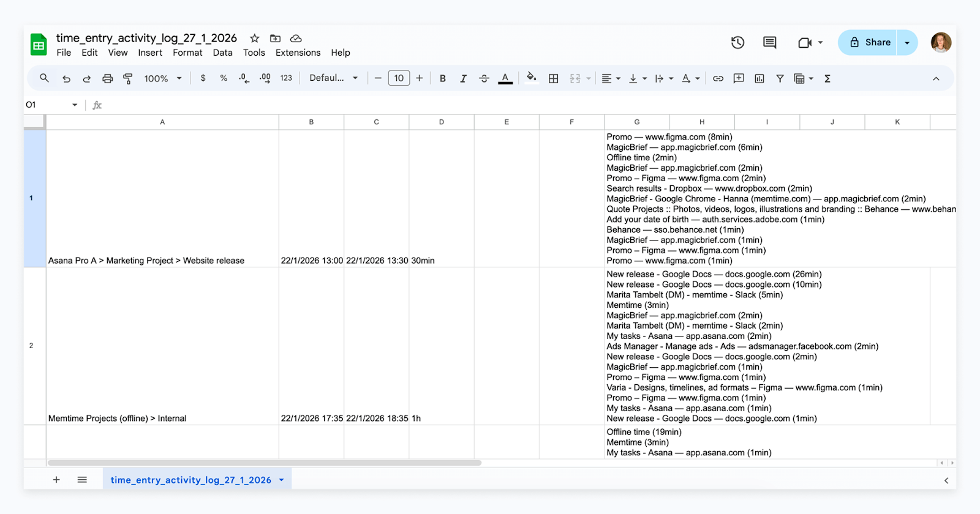Star the time_entry_activity_log document
The height and width of the screenshot is (514, 980).
255,39
